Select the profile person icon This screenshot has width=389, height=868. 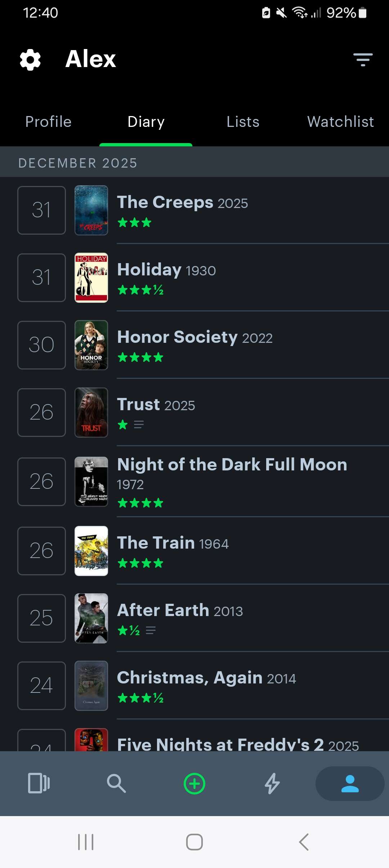pos(350,784)
